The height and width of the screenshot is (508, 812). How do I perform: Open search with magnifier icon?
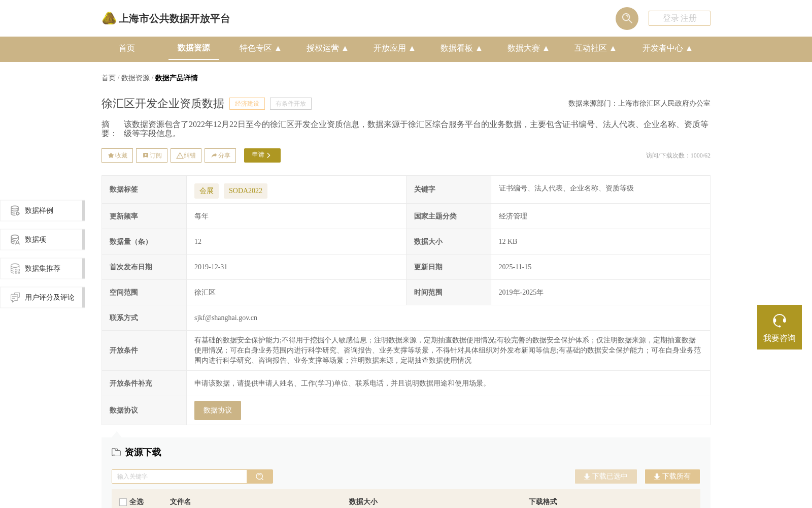[x=627, y=18]
